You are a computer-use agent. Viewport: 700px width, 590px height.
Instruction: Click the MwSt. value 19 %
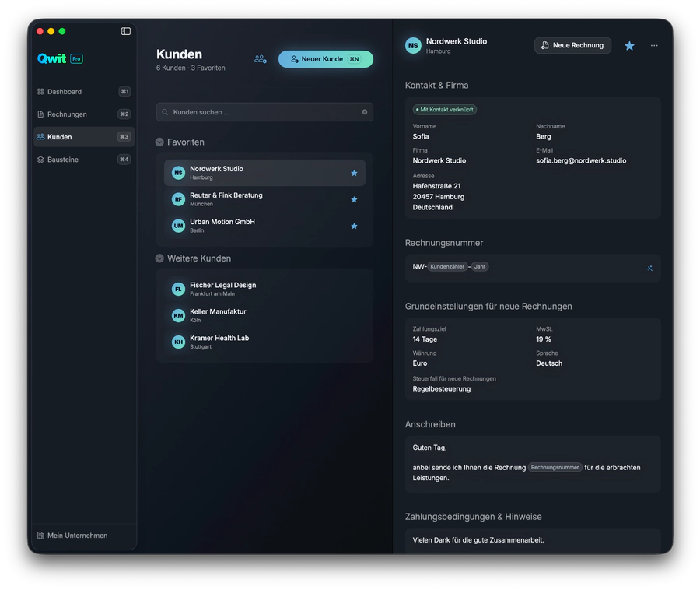[544, 339]
